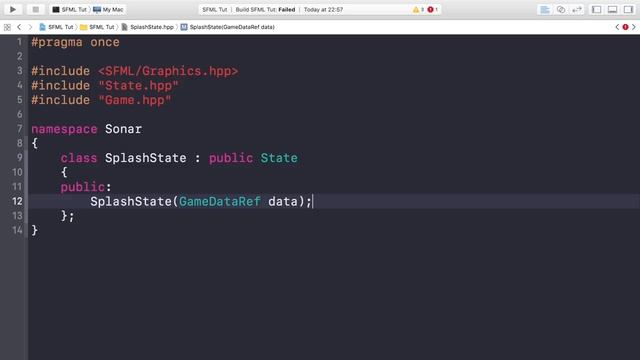Image resolution: width=640 pixels, height=360 pixels.
Task: Click '#pragma once' on line 1
Action: coord(76,42)
